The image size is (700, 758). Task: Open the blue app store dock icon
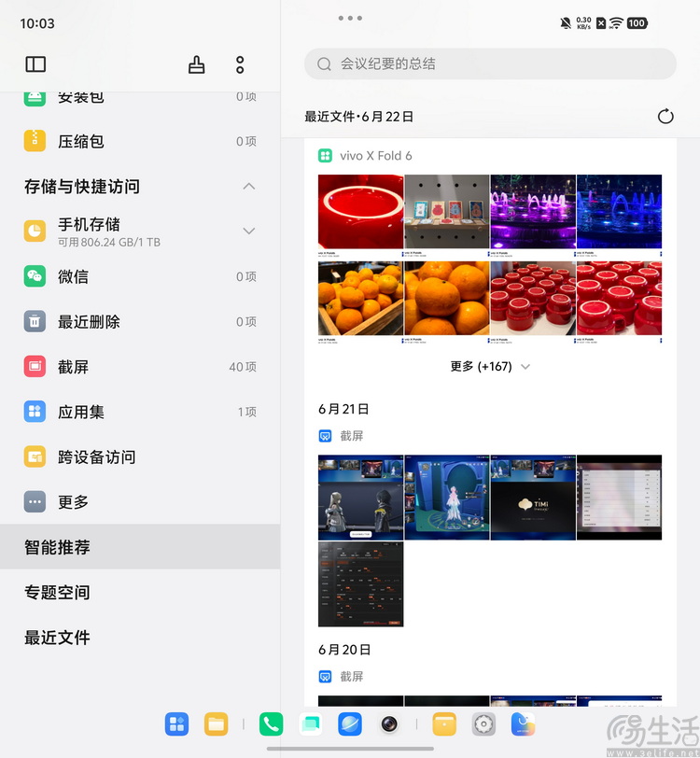pyautogui.click(x=523, y=724)
